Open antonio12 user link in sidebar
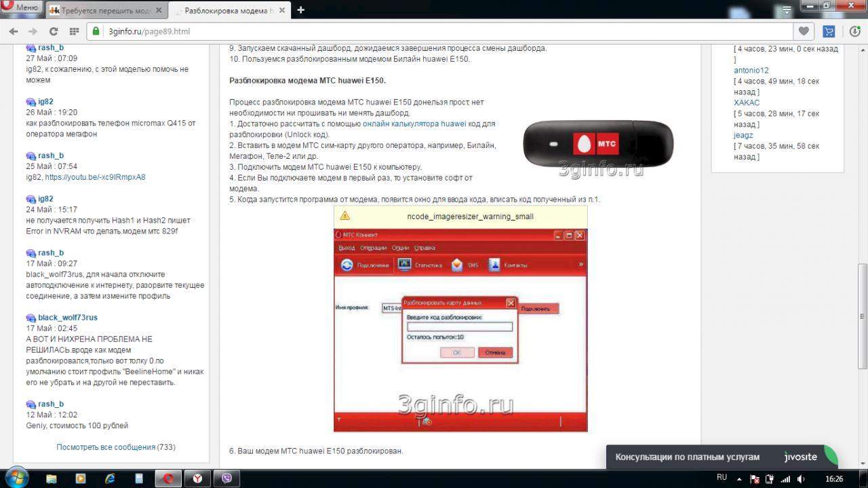 pyautogui.click(x=751, y=71)
